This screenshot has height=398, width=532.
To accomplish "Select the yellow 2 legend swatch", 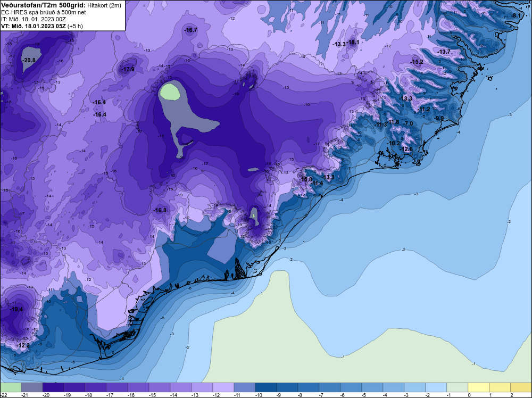I will 521,387.
